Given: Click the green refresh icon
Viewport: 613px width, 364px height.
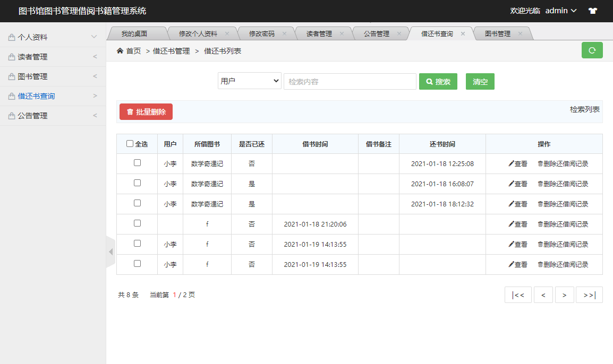Looking at the screenshot, I should 592,50.
